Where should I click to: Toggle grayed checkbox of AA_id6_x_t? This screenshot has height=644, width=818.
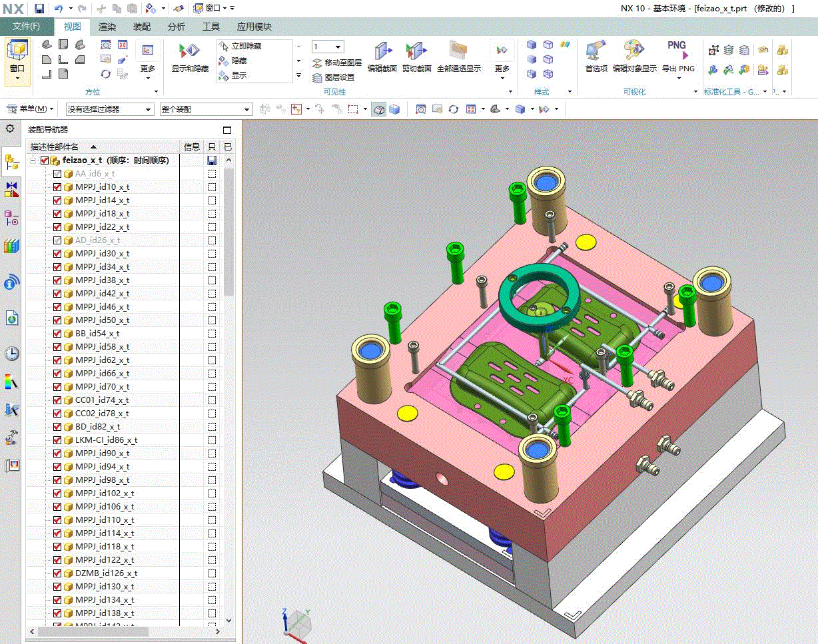(x=57, y=174)
